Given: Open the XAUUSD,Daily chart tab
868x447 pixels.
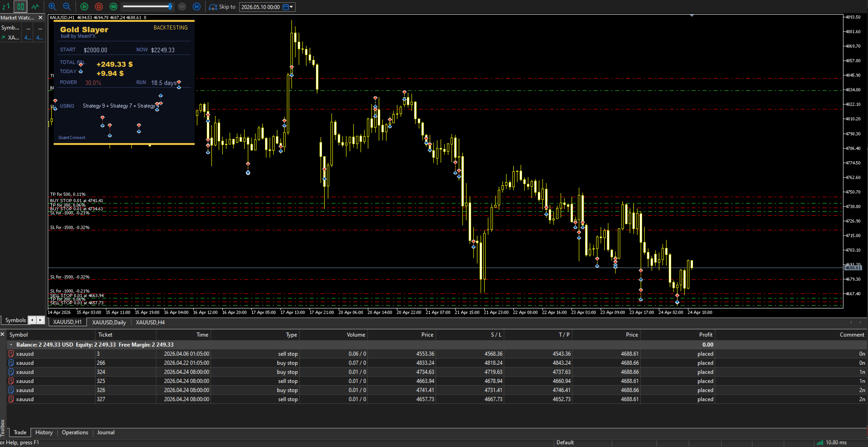Looking at the screenshot, I should tap(109, 322).
